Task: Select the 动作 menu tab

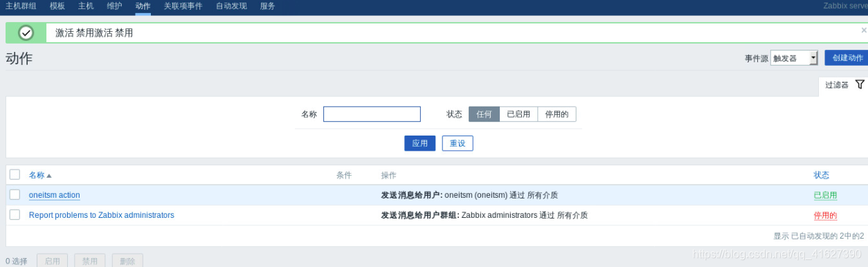Action: tap(143, 6)
